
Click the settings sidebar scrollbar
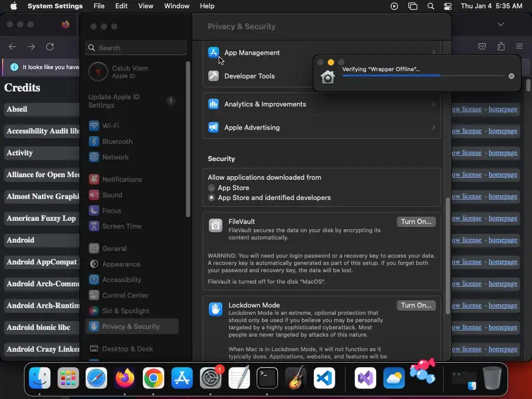(x=188, y=139)
